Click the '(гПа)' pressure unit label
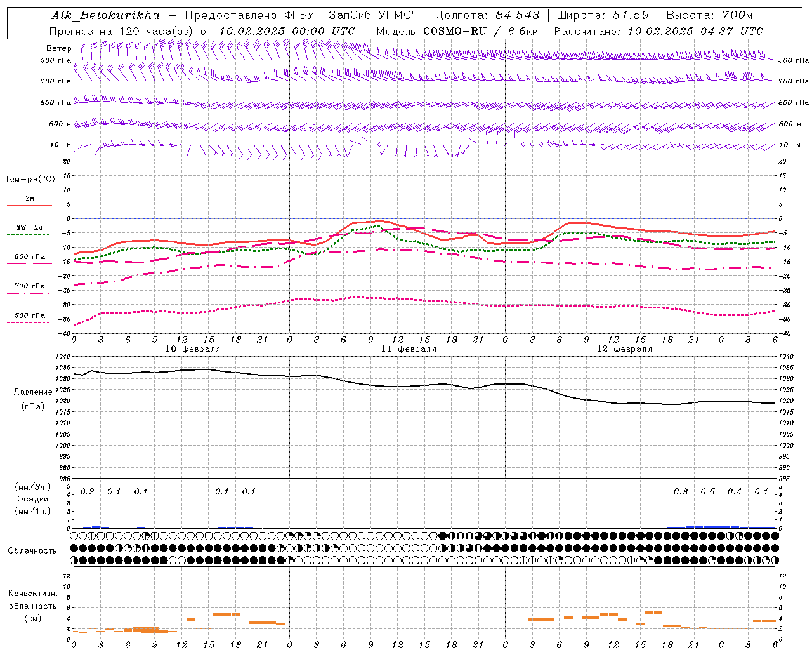This screenshot has width=812, height=650. pyautogui.click(x=33, y=407)
